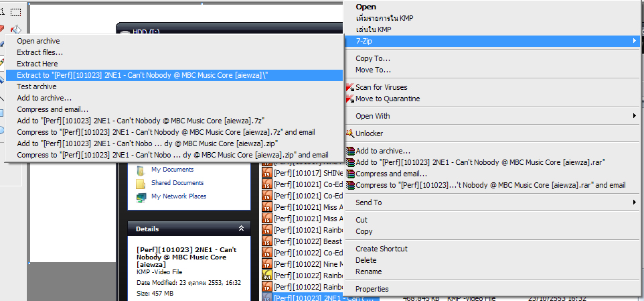644x301 pixels.
Task: Select file row "[Perf][101021] Rainbo"
Action: [x=302, y=230]
